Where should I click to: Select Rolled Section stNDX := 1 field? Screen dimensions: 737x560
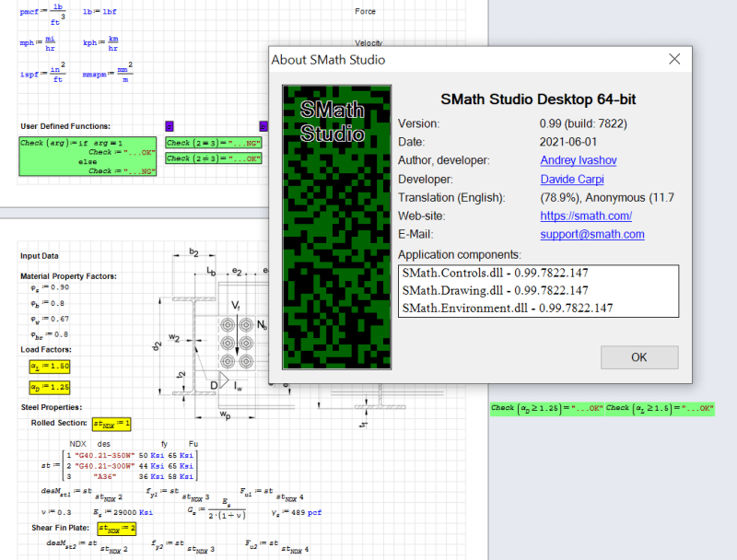(x=111, y=424)
